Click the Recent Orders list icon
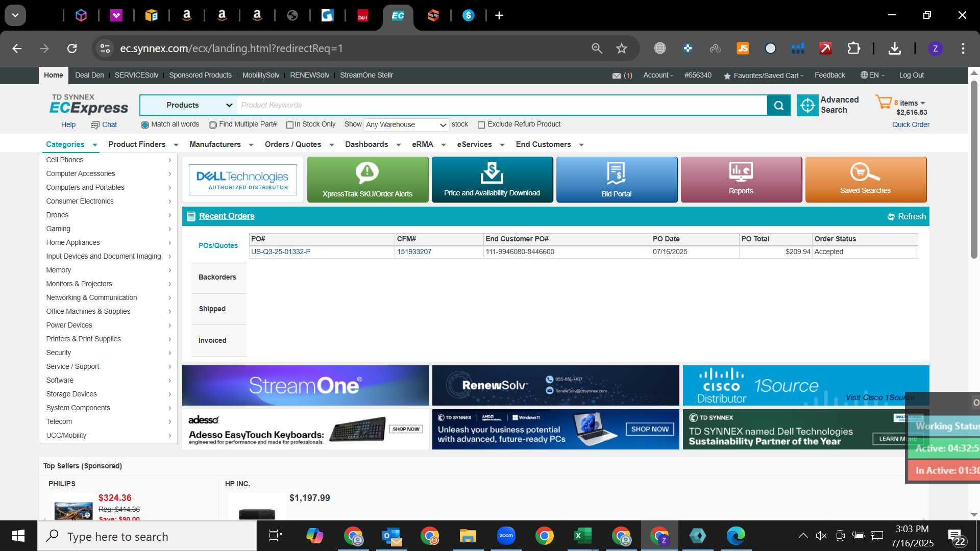 click(x=191, y=216)
